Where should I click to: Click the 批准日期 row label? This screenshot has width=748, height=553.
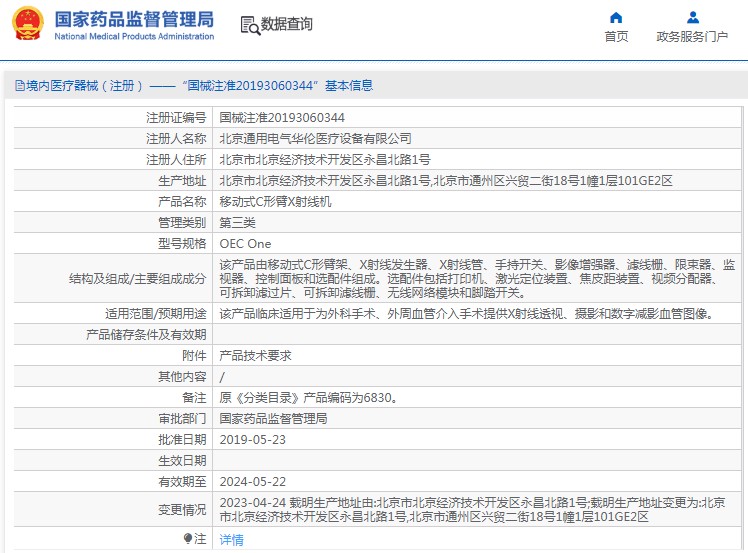point(182,439)
